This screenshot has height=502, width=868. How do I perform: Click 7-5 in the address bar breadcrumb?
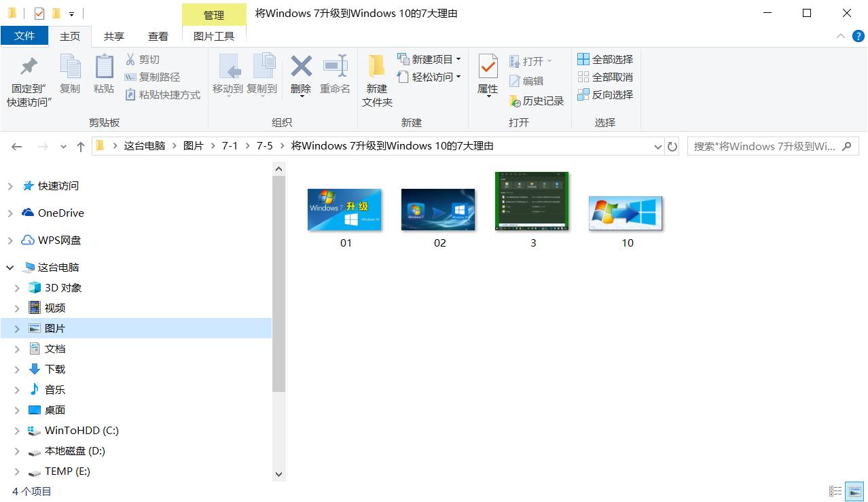click(264, 145)
